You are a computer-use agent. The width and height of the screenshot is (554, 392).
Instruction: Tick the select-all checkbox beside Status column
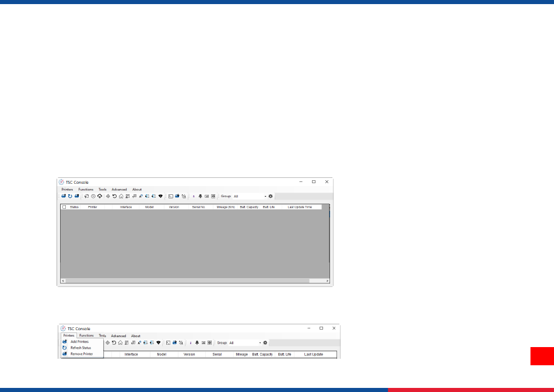pos(64,207)
